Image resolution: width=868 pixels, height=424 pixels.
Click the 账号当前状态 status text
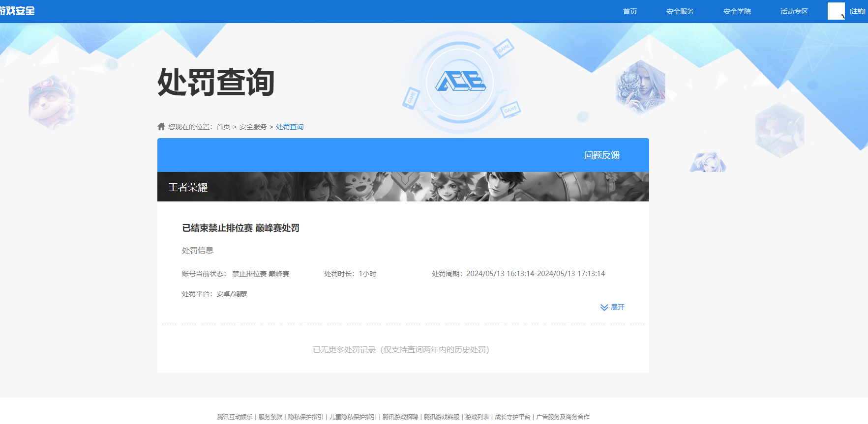(236, 274)
